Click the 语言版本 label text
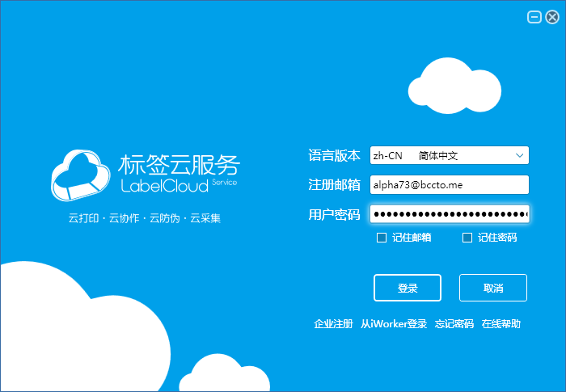The width and height of the screenshot is (566, 392). [334, 155]
